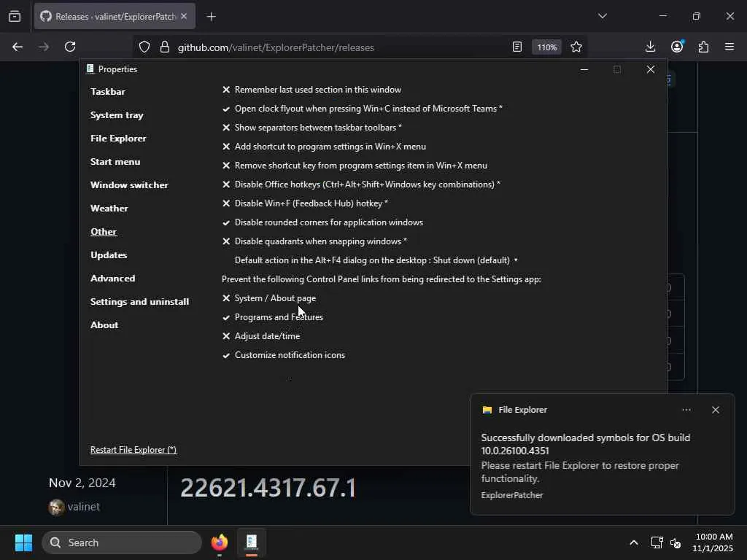The image size is (747, 560).
Task: Toggle Adjust date/time redirect
Action: tap(261, 336)
